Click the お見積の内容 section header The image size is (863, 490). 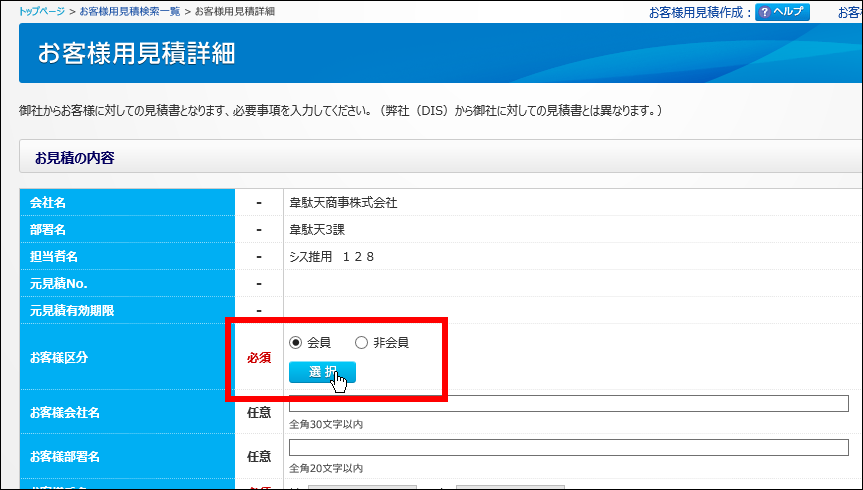(75, 158)
